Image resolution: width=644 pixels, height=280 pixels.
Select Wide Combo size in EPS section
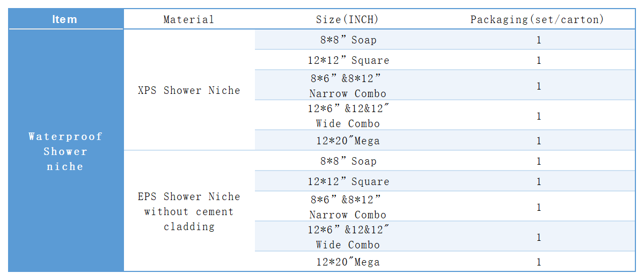point(348,237)
